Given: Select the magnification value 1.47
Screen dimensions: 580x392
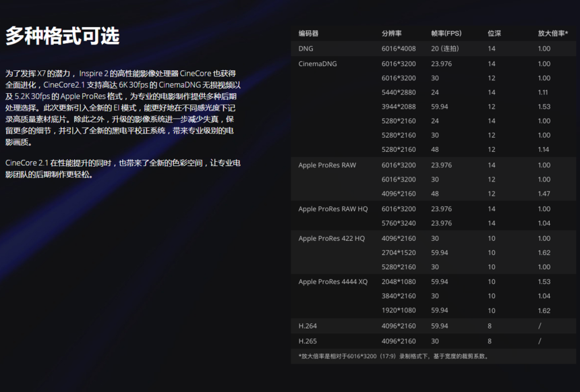Looking at the screenshot, I should pos(544,194).
